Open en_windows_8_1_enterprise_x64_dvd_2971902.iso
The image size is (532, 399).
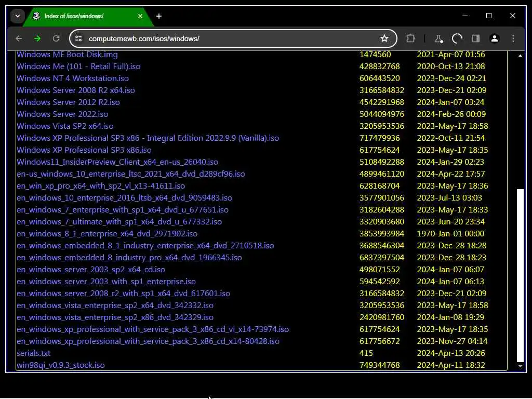(x=107, y=233)
